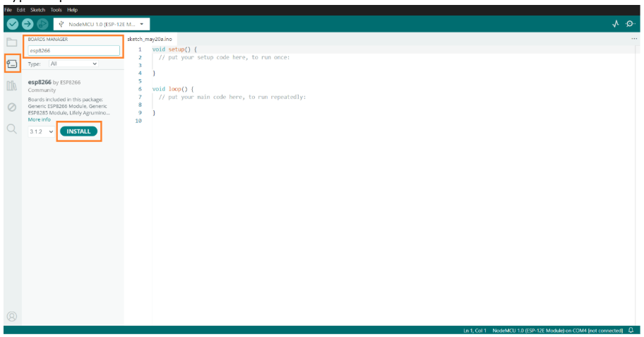Click the esp8266 package title

(40, 82)
